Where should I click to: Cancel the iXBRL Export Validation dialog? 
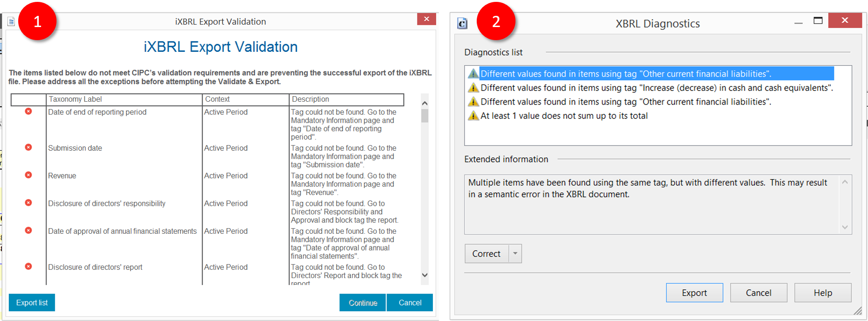[409, 303]
